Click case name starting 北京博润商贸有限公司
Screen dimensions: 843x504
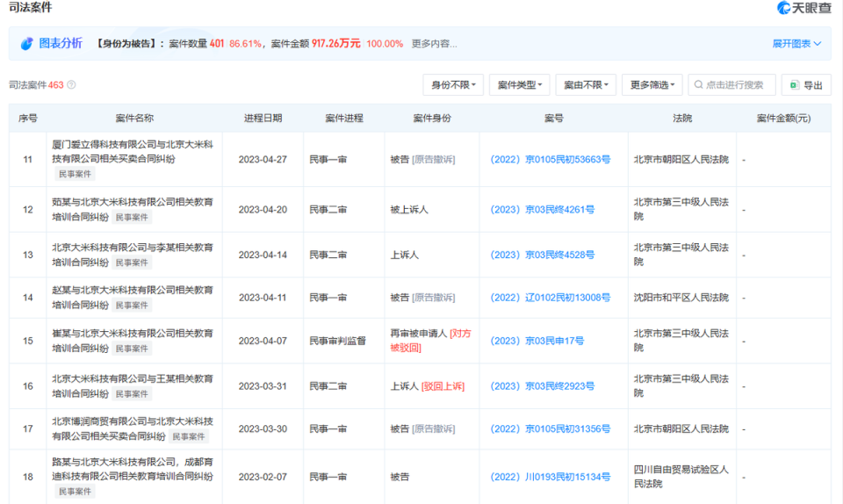(133, 428)
